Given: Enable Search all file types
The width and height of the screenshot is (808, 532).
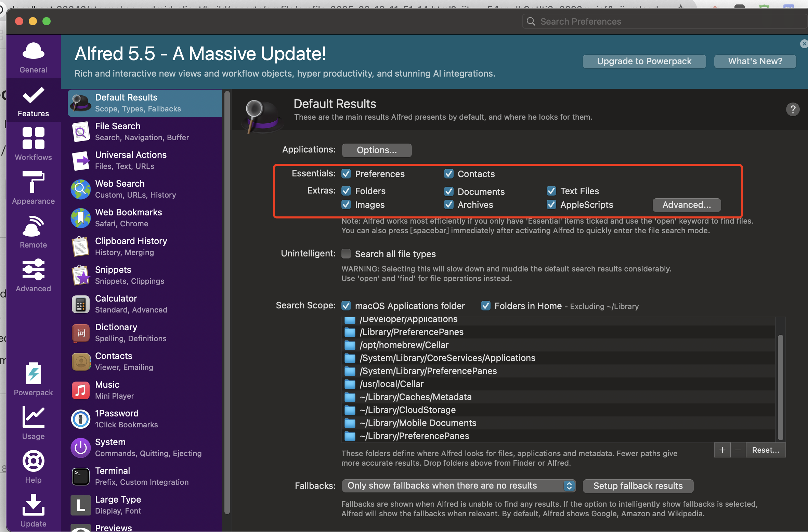Looking at the screenshot, I should tap(346, 254).
